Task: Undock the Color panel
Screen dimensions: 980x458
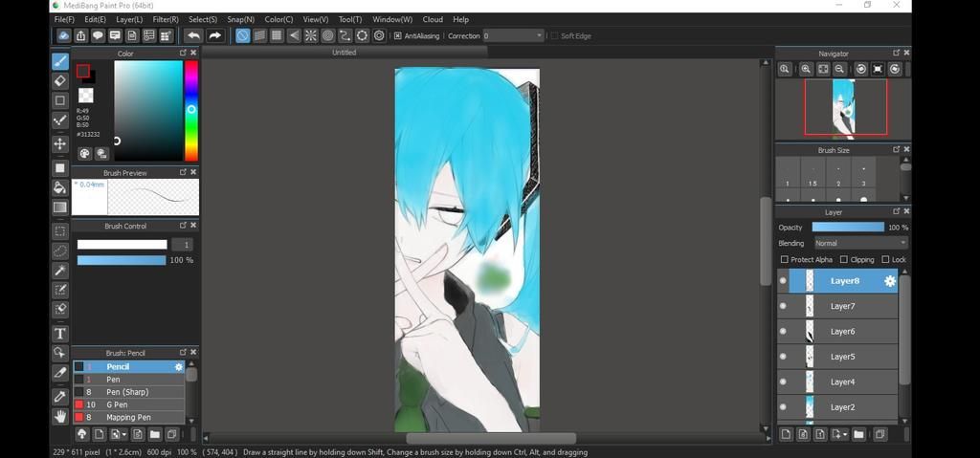Action: click(x=183, y=54)
